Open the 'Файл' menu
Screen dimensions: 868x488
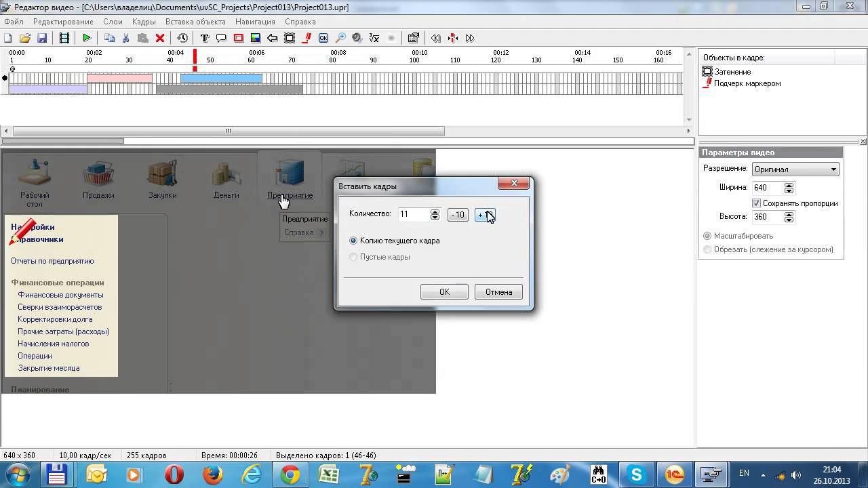click(x=14, y=22)
